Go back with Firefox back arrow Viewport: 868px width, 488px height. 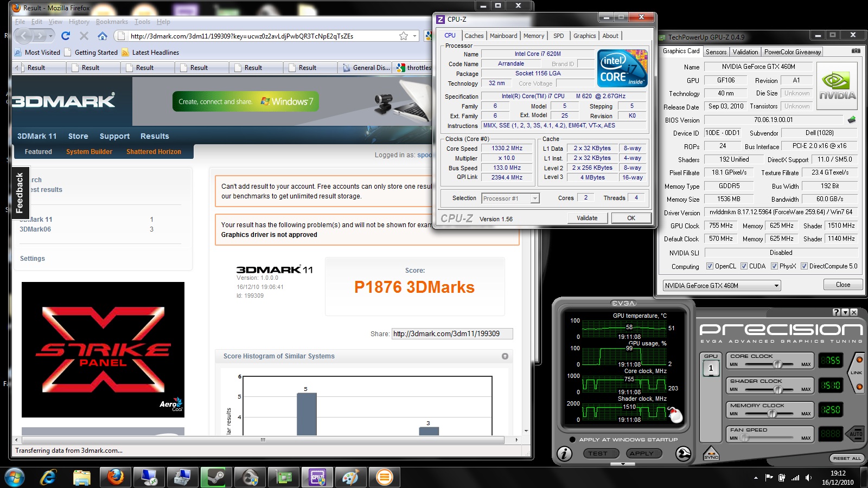click(24, 36)
